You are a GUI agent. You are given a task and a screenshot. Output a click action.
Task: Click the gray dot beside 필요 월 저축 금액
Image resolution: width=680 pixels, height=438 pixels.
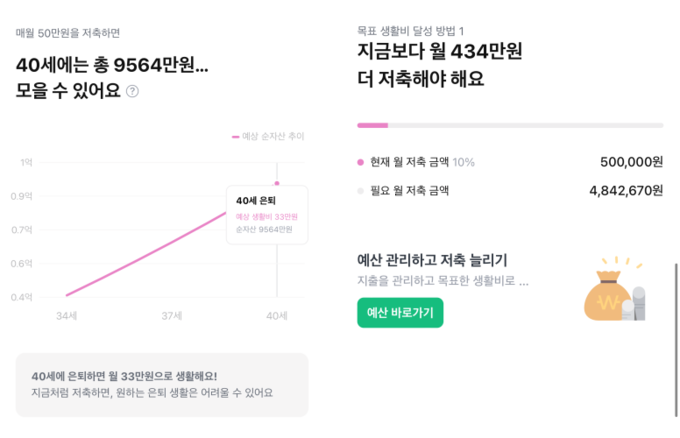pyautogui.click(x=360, y=191)
